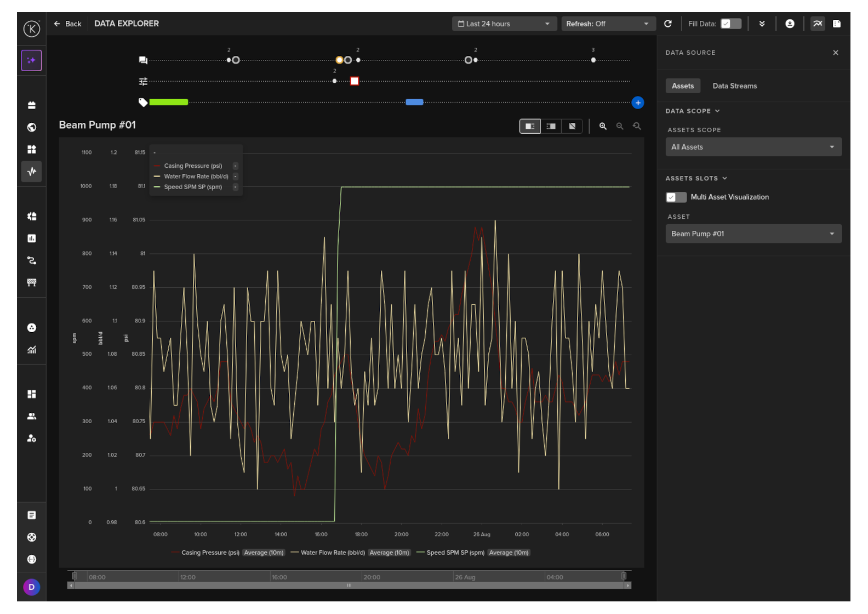Click the red square event marker on timeline

tap(355, 81)
